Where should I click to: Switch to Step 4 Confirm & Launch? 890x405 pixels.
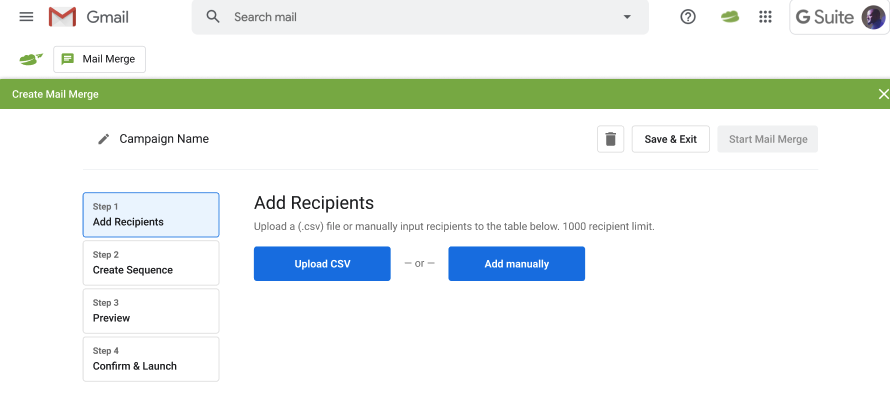(151, 358)
